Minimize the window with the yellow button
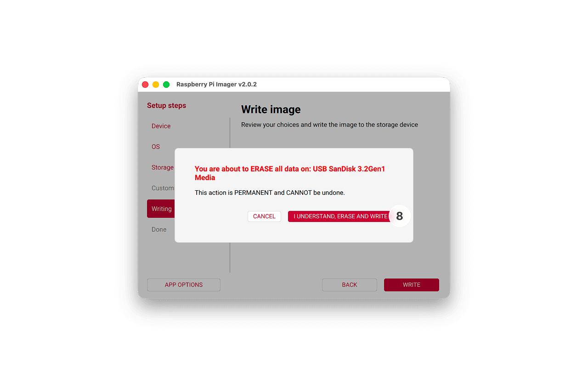 pyautogui.click(x=156, y=85)
